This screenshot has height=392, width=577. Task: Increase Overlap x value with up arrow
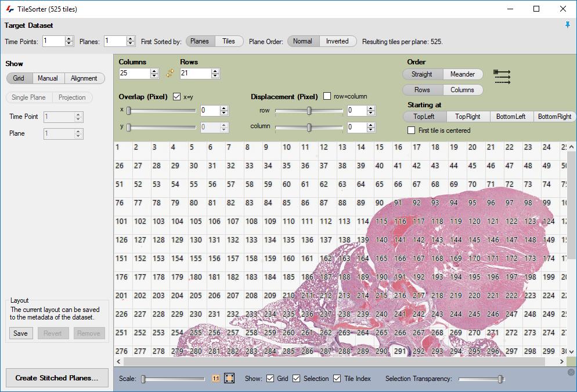[223, 108]
